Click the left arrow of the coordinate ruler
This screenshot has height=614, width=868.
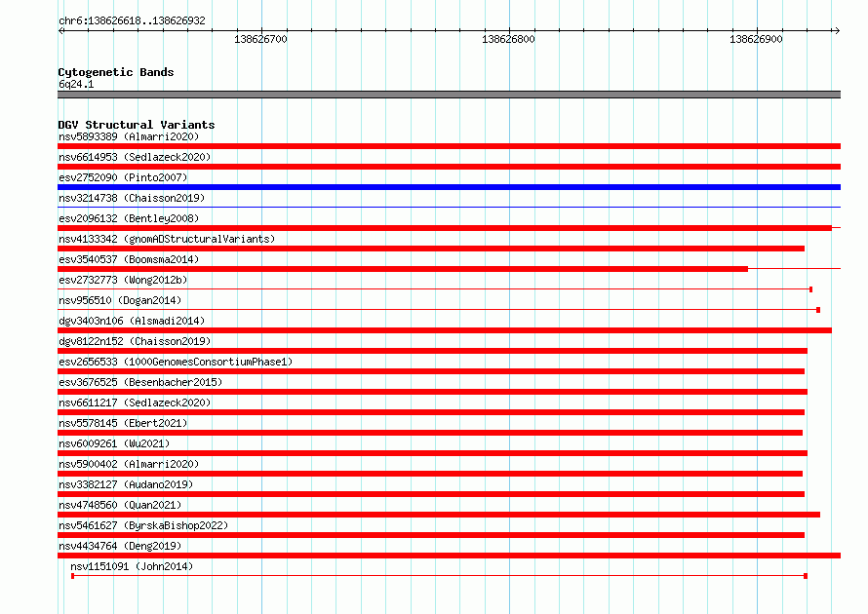click(x=61, y=30)
